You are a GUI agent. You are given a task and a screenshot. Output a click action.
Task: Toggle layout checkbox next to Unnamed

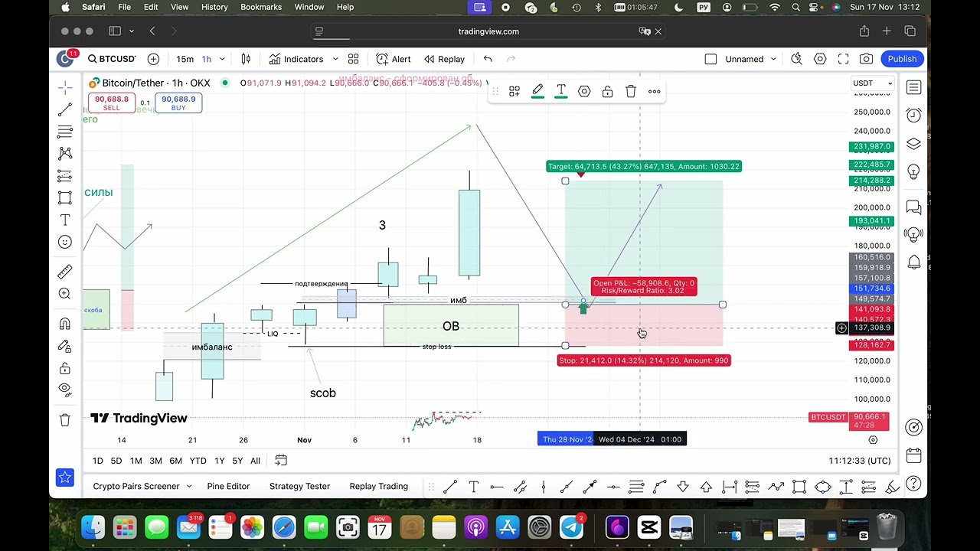click(x=710, y=59)
